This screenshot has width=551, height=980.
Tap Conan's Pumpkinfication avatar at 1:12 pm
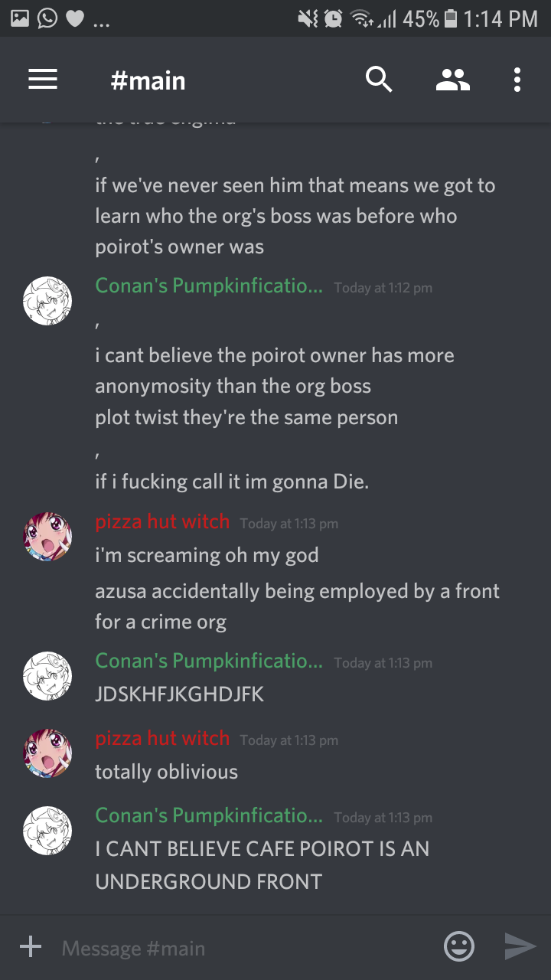(47, 302)
